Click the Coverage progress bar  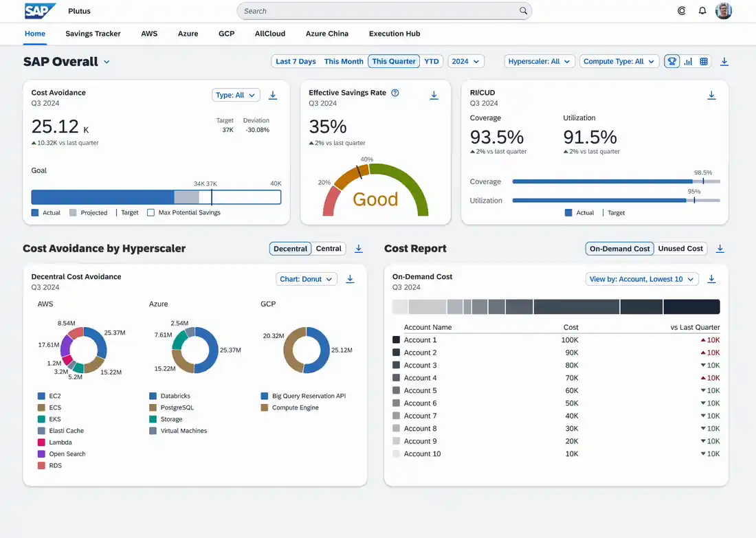click(x=616, y=181)
